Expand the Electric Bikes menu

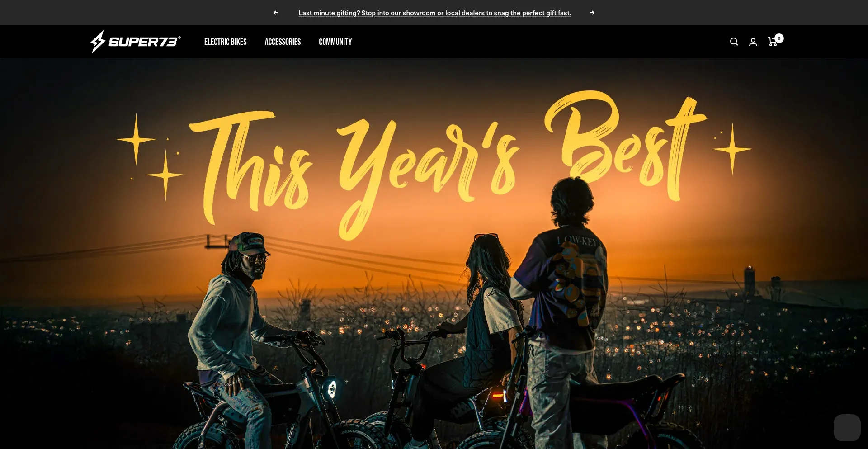[225, 42]
